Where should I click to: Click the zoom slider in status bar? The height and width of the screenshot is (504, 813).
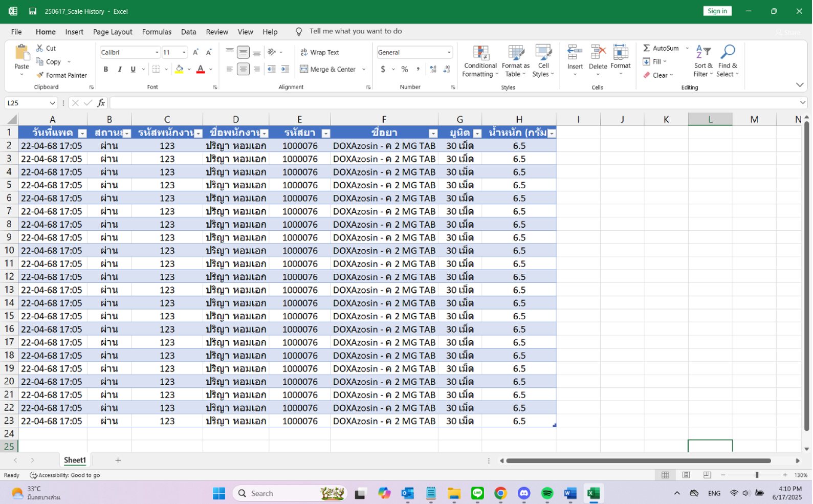point(756,475)
